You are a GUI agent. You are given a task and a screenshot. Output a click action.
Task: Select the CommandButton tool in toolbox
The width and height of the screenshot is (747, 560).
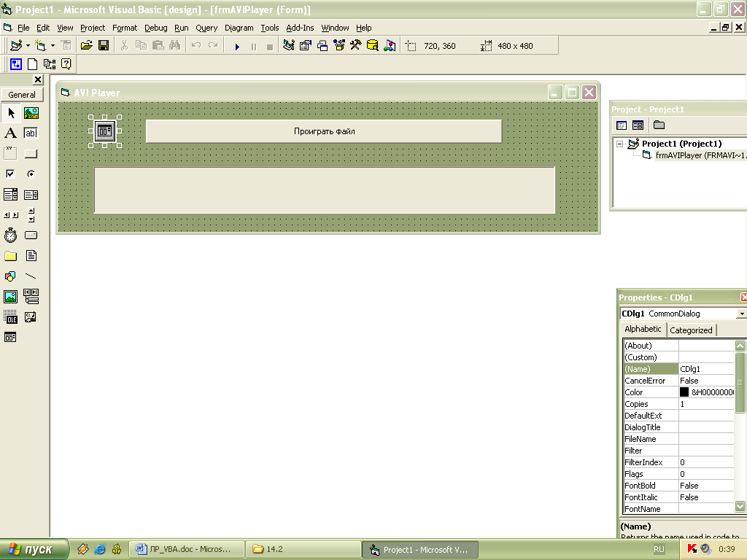pos(31,154)
